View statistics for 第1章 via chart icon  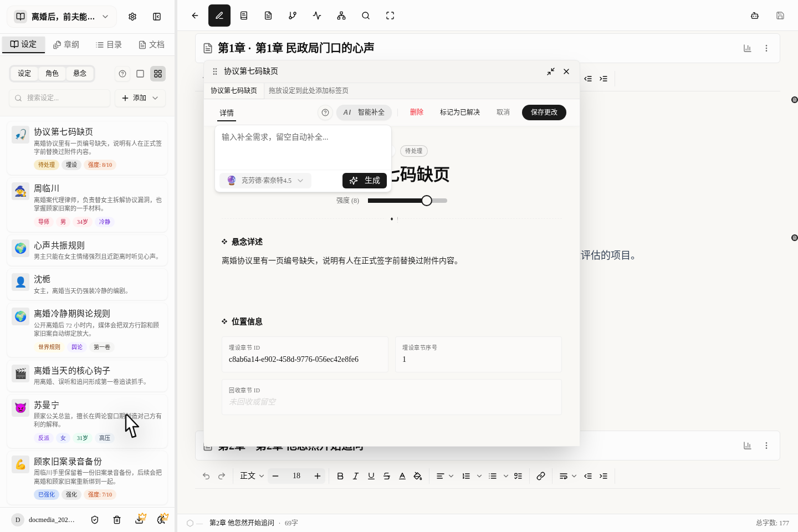click(x=747, y=48)
